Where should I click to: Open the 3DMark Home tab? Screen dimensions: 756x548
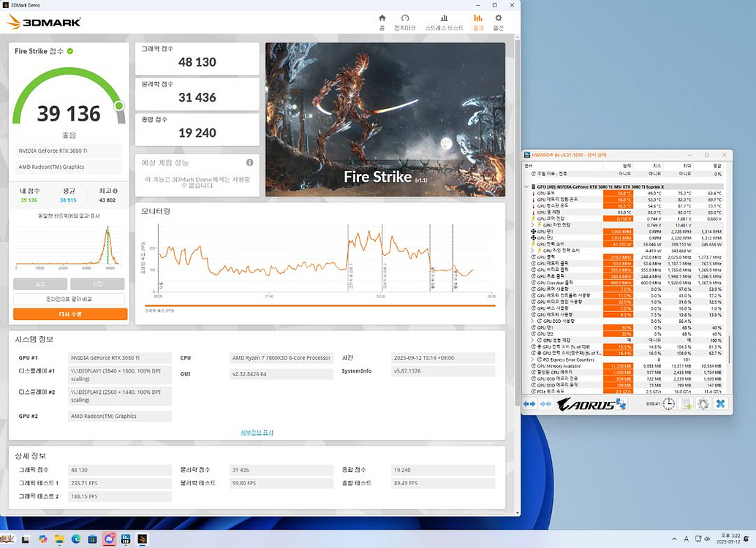382,22
